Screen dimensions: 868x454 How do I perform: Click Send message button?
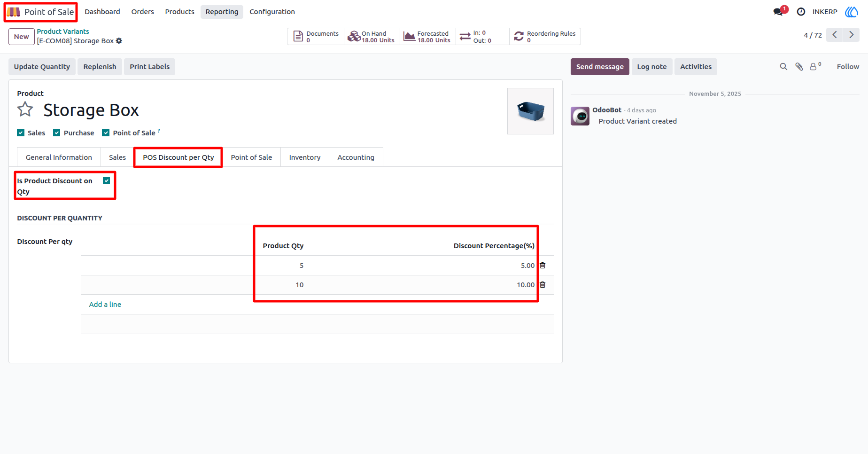click(x=600, y=67)
